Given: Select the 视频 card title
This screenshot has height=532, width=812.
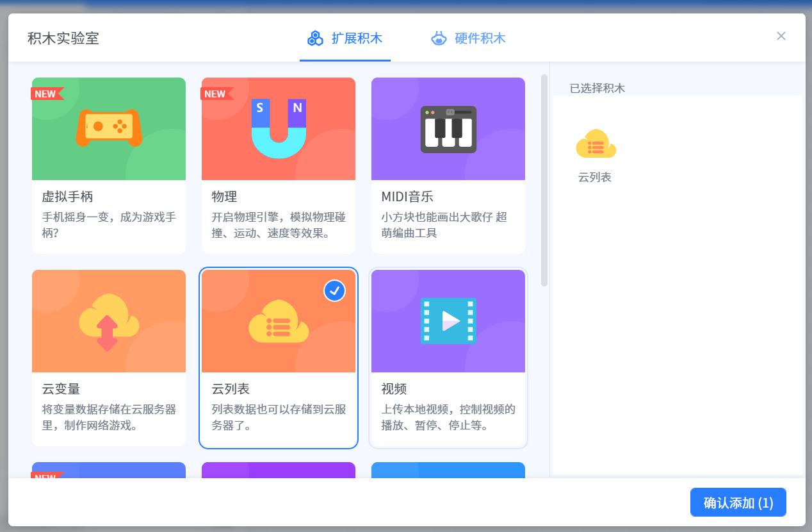Looking at the screenshot, I should pyautogui.click(x=394, y=389).
